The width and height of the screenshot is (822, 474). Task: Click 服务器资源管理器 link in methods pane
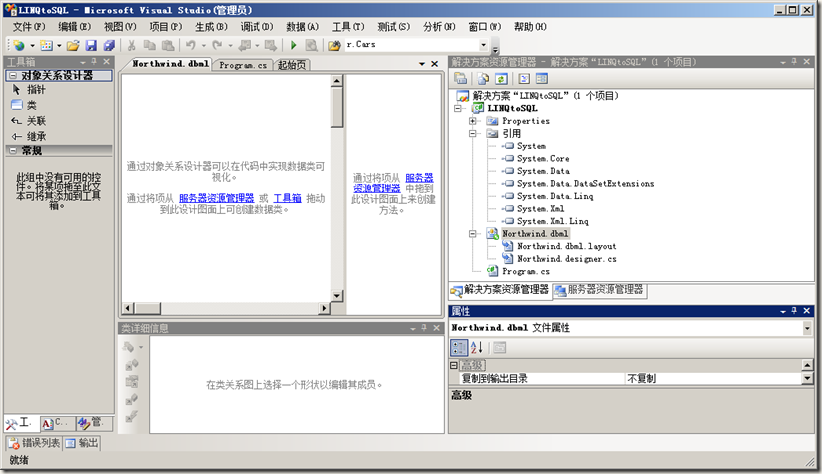coord(393,183)
